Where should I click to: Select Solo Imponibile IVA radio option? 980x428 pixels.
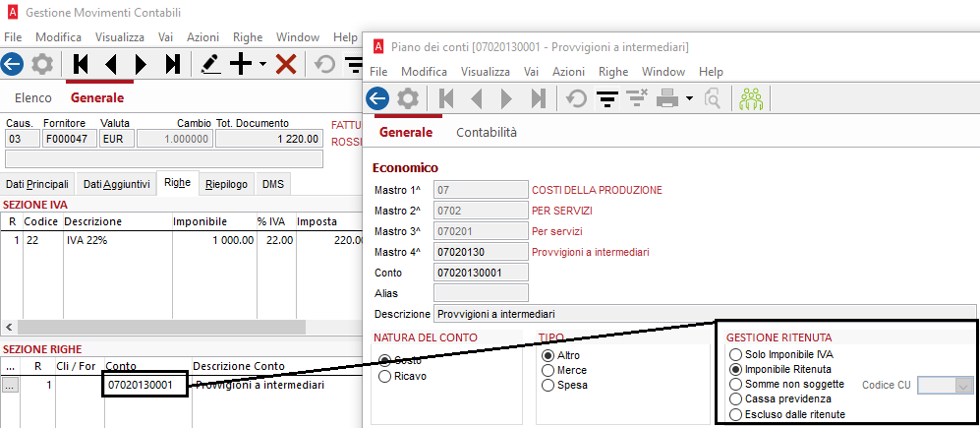(x=735, y=354)
